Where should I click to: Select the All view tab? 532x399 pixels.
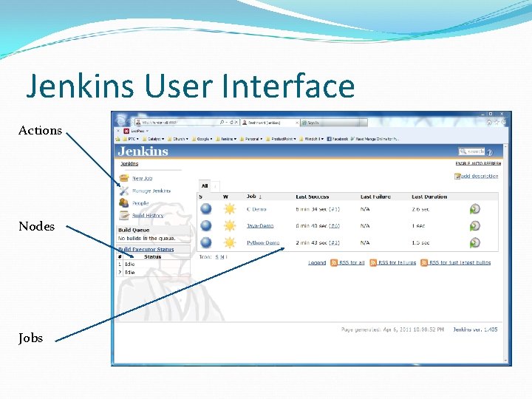tap(205, 186)
